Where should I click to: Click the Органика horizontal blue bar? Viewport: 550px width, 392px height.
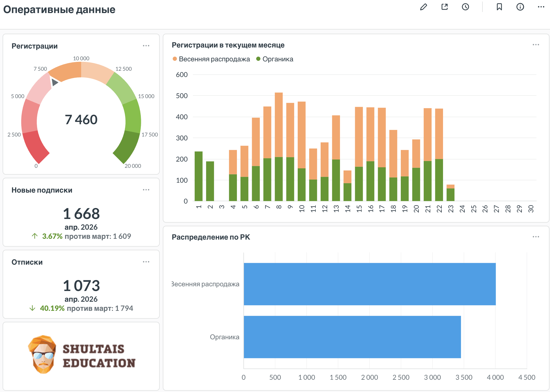pyautogui.click(x=352, y=337)
